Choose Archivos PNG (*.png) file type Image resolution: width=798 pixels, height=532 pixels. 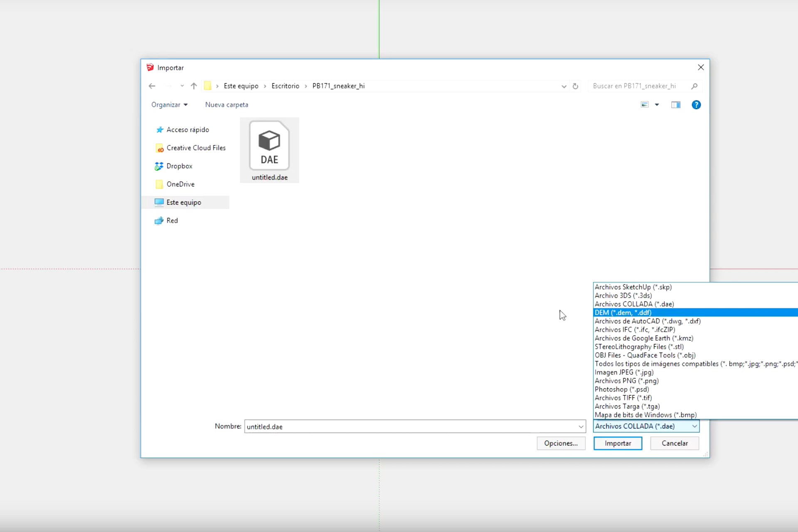[x=696, y=381]
